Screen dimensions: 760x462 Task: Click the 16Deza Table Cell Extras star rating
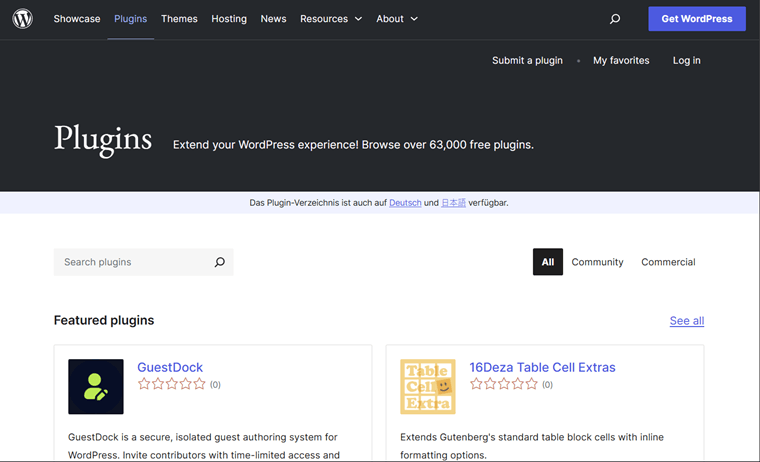(x=504, y=384)
